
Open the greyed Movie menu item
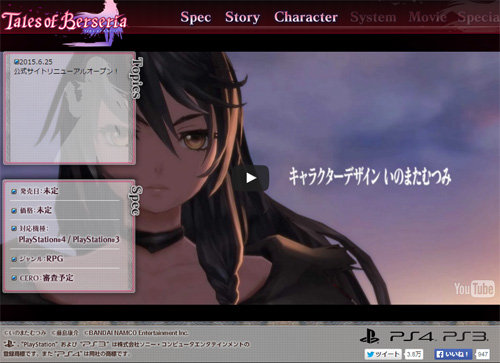(427, 17)
